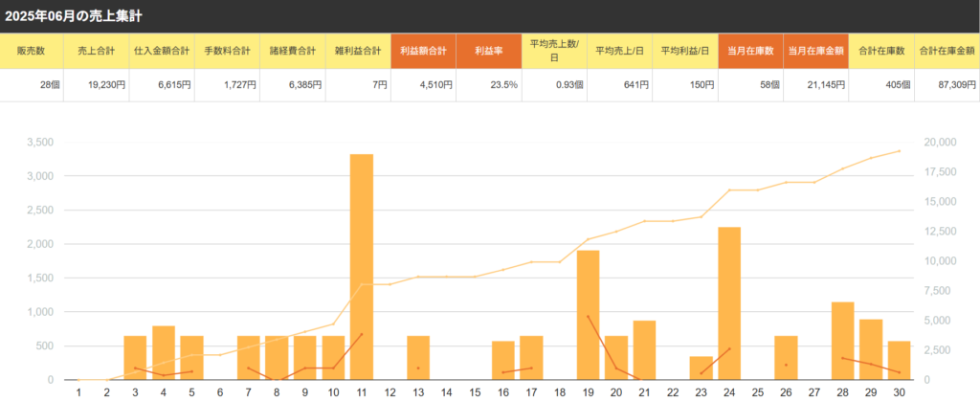
Task: Click the 1,727円 fee value
Action: tap(240, 85)
